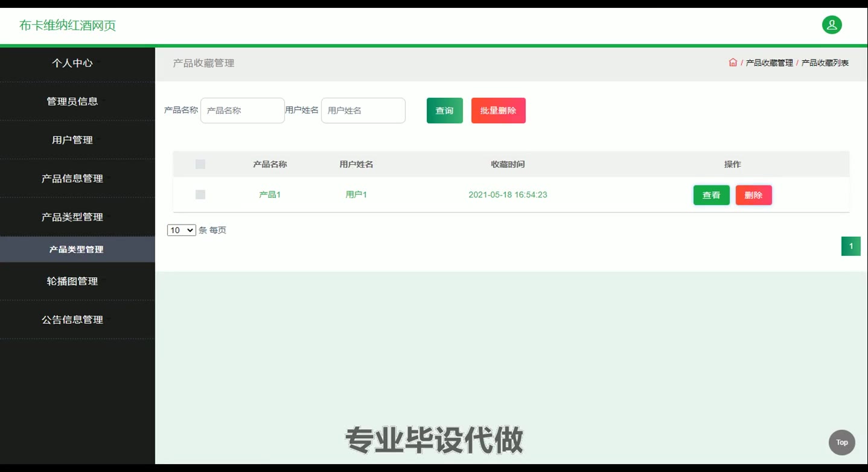Click the home icon in the breadcrumb
Image resolution: width=868 pixels, height=472 pixels.
coord(733,62)
